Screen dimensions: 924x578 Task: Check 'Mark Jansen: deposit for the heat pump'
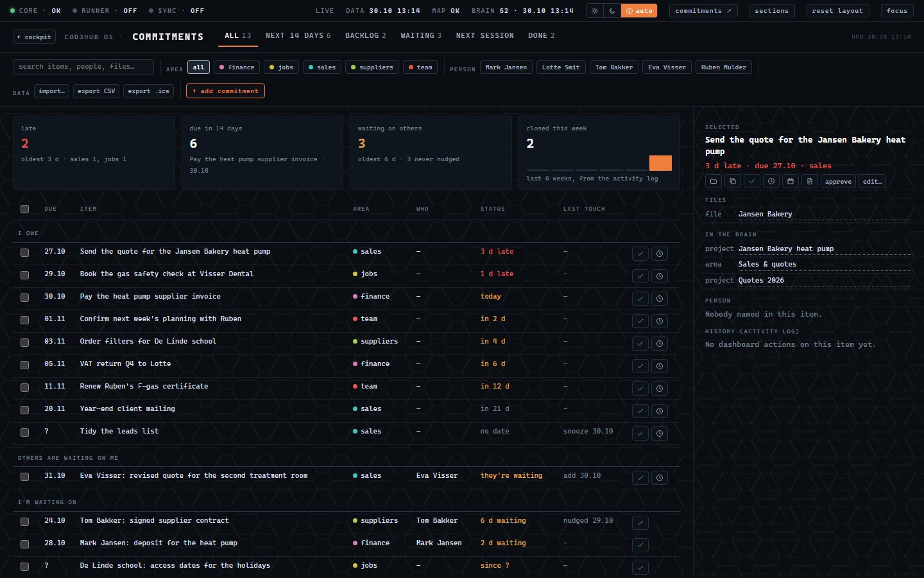pyautogui.click(x=24, y=544)
